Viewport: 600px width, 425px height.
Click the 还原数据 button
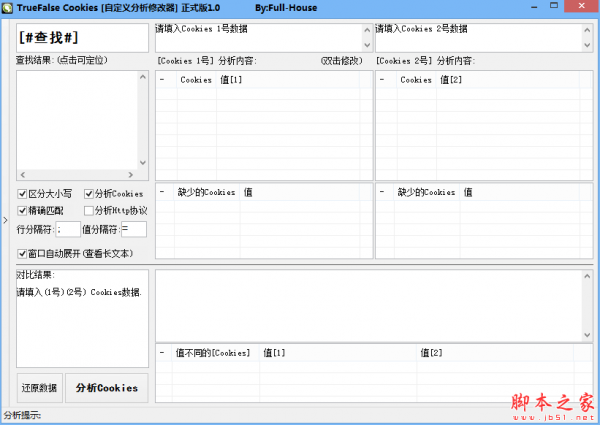click(x=40, y=388)
